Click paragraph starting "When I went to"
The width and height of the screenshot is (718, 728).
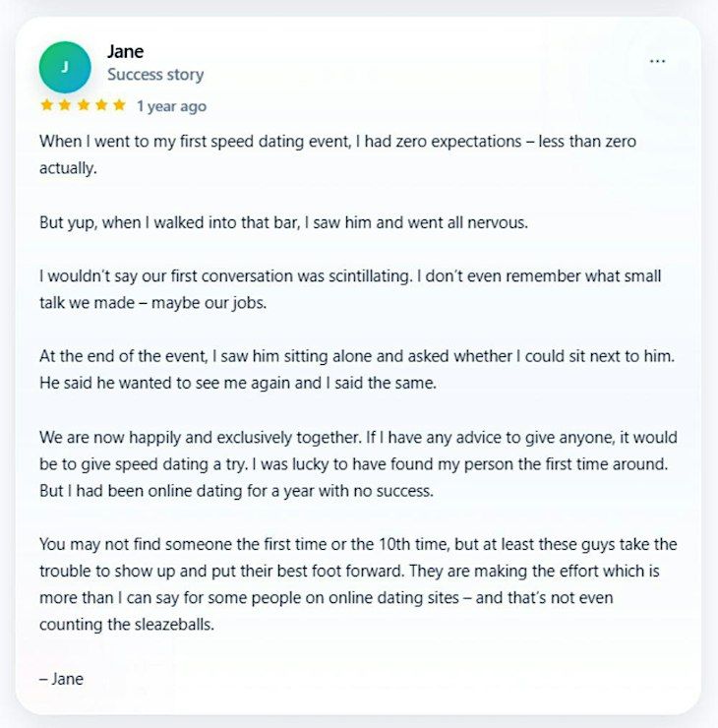(338, 154)
